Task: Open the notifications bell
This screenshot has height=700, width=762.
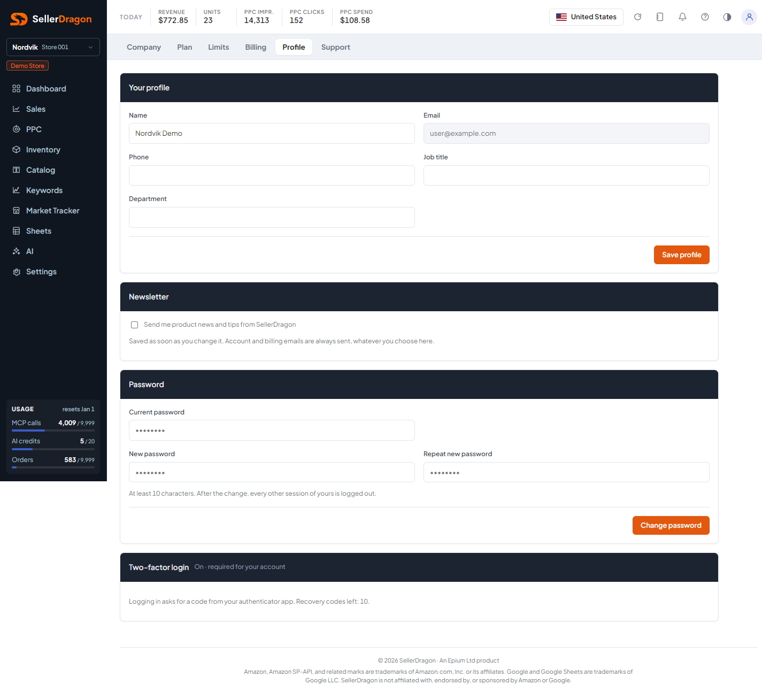Action: point(682,17)
